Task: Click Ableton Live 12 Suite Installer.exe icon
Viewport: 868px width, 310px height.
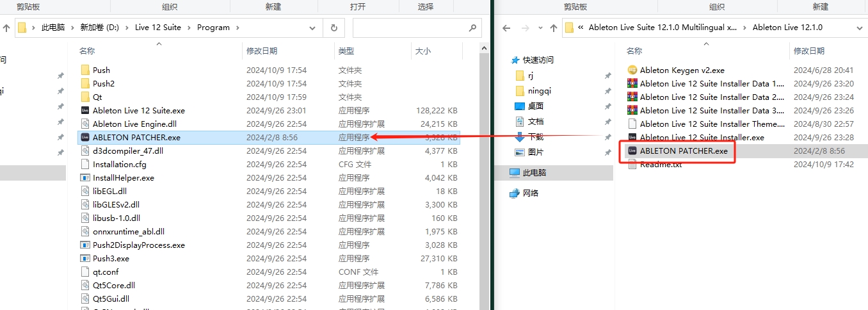Action: (x=632, y=137)
